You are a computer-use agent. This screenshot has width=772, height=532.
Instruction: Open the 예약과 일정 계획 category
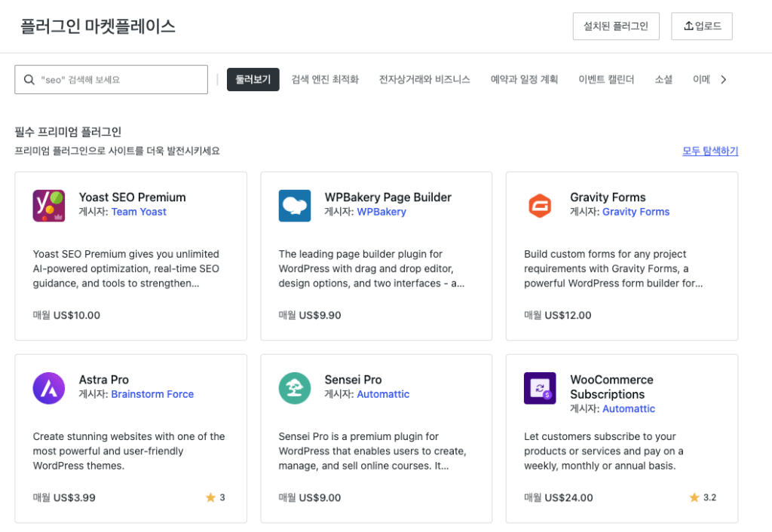pos(525,80)
